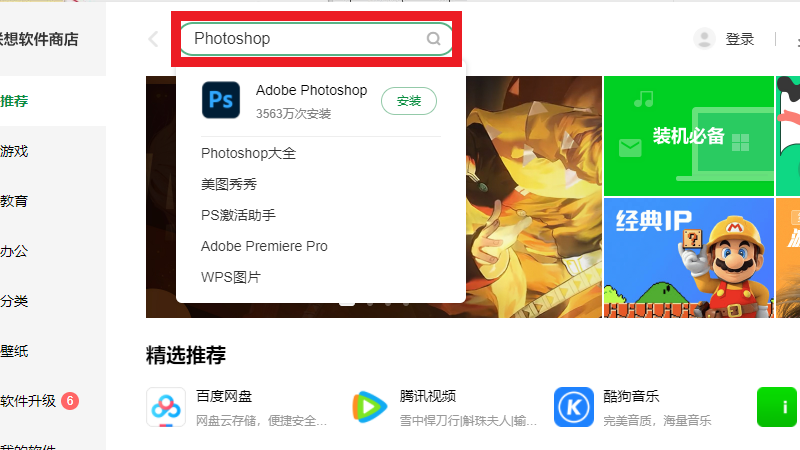Image resolution: width=800 pixels, height=450 pixels.
Task: Open the 装机必备 green banner tile
Action: pyautogui.click(x=689, y=136)
